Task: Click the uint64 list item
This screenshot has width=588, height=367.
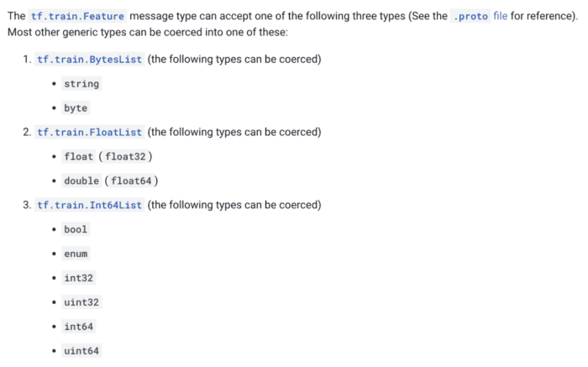Action: (x=81, y=351)
